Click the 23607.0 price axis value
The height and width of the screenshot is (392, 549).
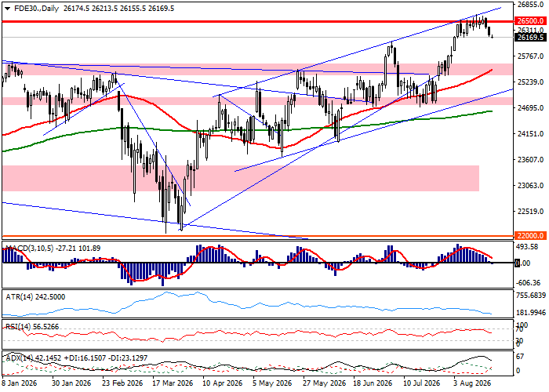(530, 160)
